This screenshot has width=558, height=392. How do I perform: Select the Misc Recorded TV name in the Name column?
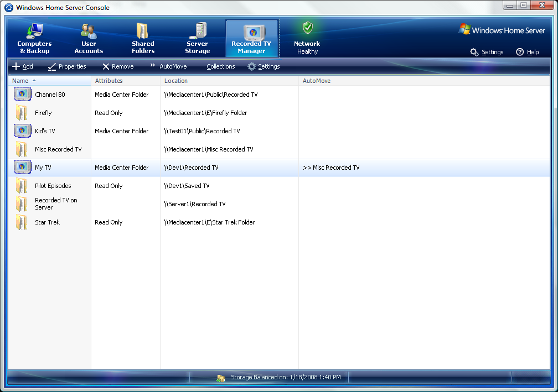[58, 149]
